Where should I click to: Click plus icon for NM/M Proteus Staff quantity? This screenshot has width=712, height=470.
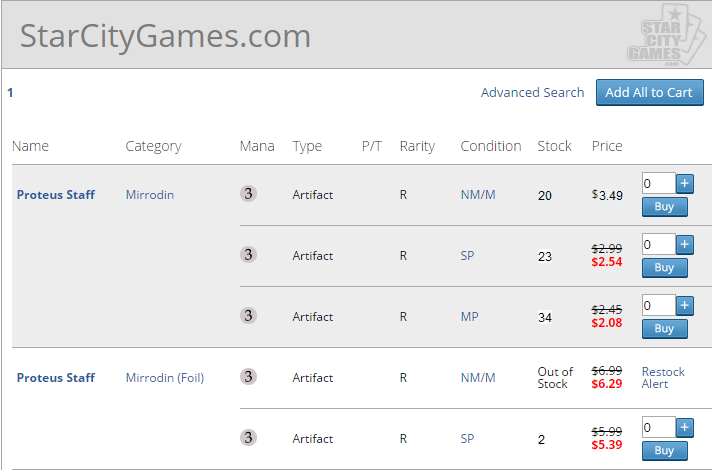685,183
